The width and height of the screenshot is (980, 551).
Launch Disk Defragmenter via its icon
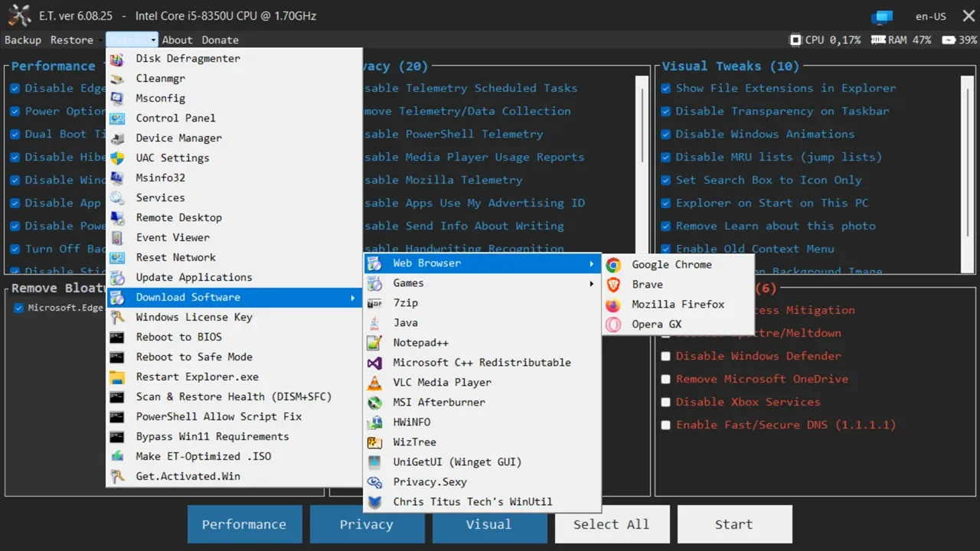click(x=117, y=58)
